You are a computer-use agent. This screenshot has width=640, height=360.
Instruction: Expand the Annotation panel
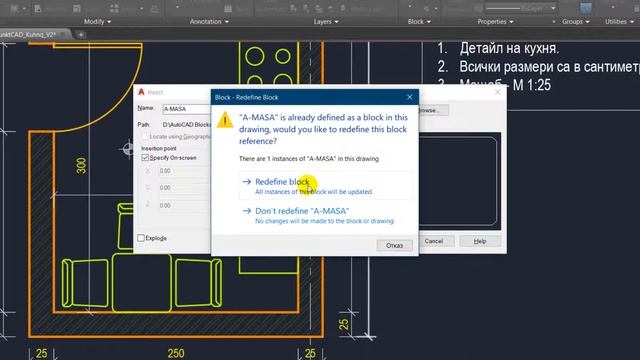209,22
